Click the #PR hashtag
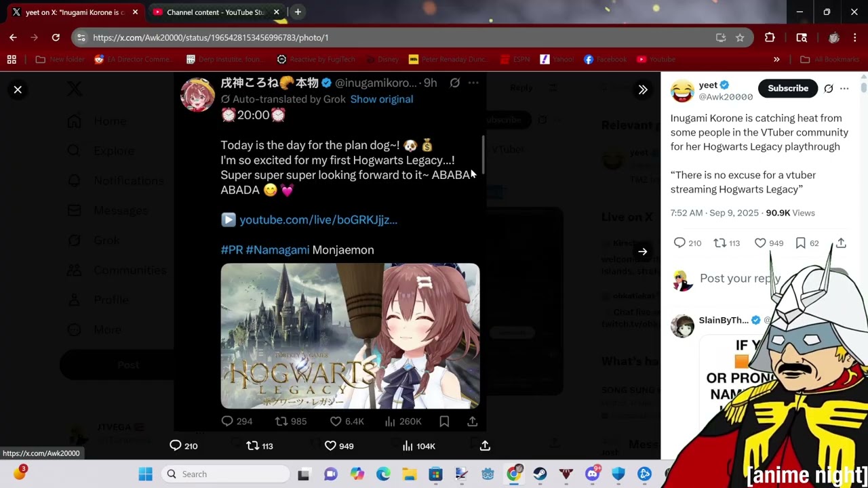868x488 pixels. (232, 249)
